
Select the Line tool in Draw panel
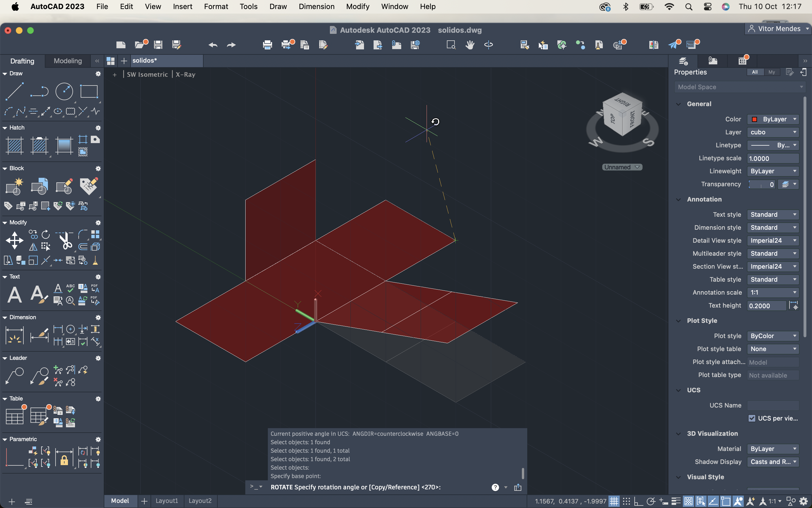(14, 91)
